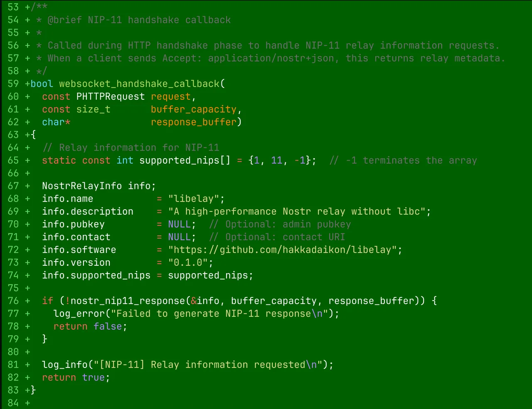Click the 'return false' statement
The height and width of the screenshot is (409, 532).
click(88, 327)
